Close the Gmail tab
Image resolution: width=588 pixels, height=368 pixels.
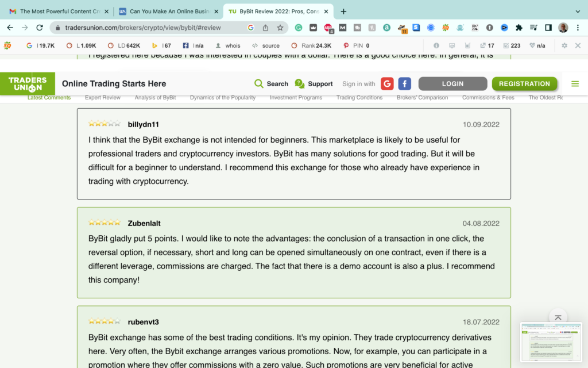tap(106, 11)
